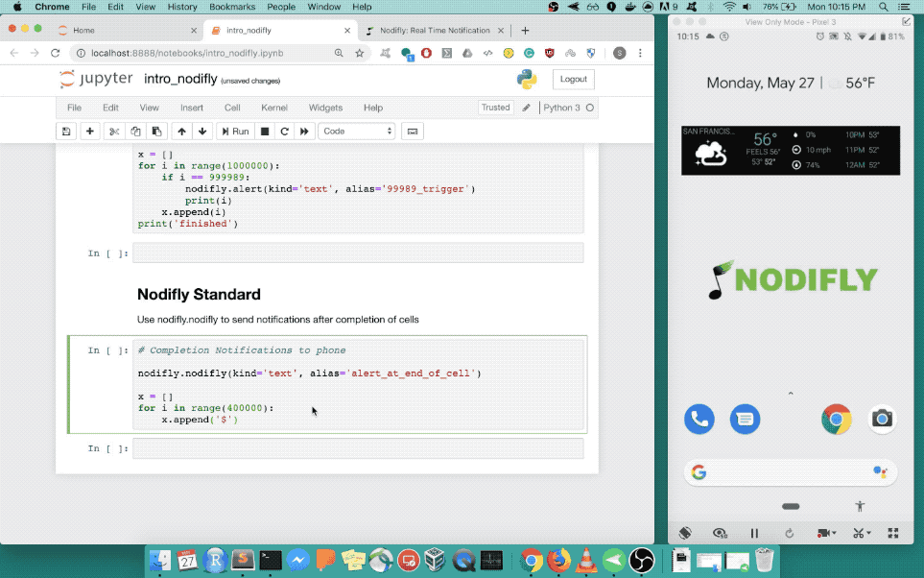Expand the Pixel app drawer chevron
This screenshot has height=578, width=924.
click(791, 394)
